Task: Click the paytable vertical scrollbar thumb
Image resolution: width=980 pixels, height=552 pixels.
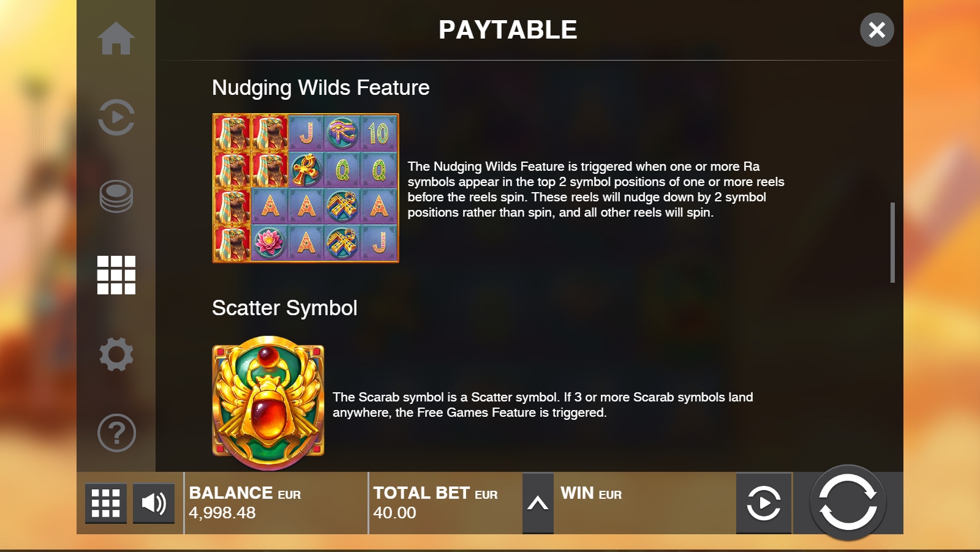Action: coord(892,242)
